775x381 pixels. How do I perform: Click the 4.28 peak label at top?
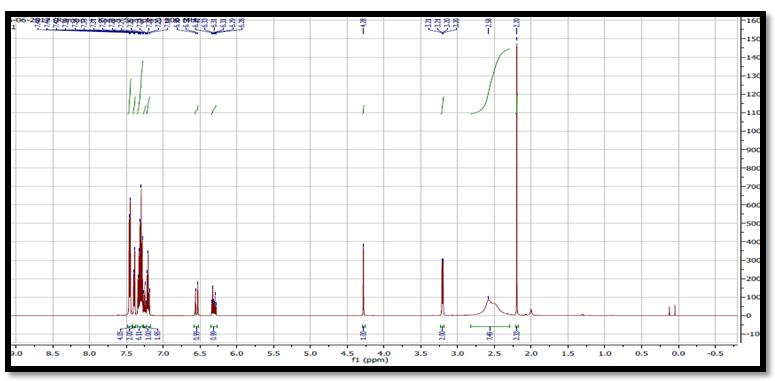pyautogui.click(x=363, y=22)
